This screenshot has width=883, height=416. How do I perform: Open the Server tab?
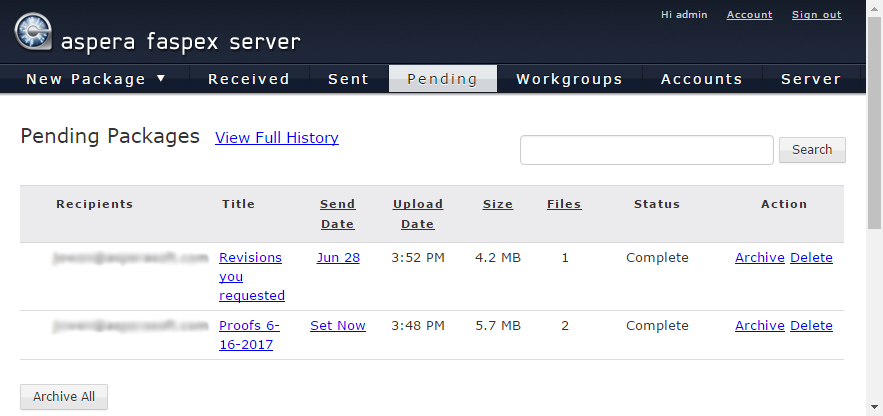811,79
